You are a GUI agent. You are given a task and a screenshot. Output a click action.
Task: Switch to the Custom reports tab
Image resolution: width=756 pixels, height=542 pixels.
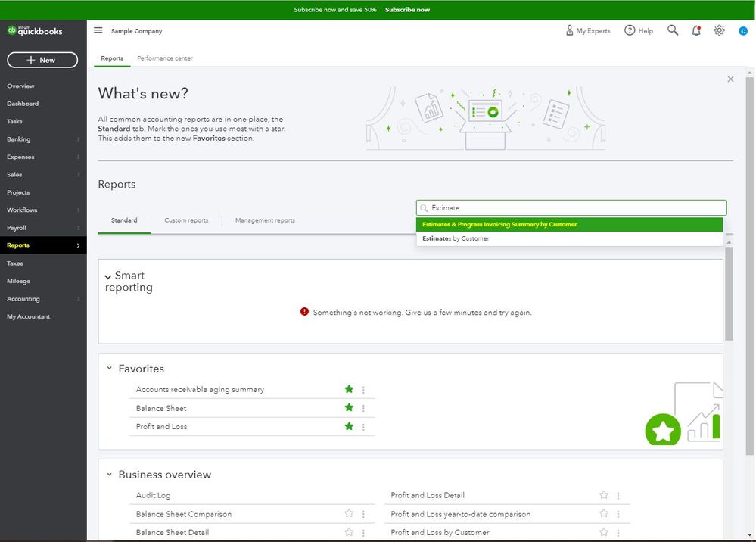click(x=186, y=220)
